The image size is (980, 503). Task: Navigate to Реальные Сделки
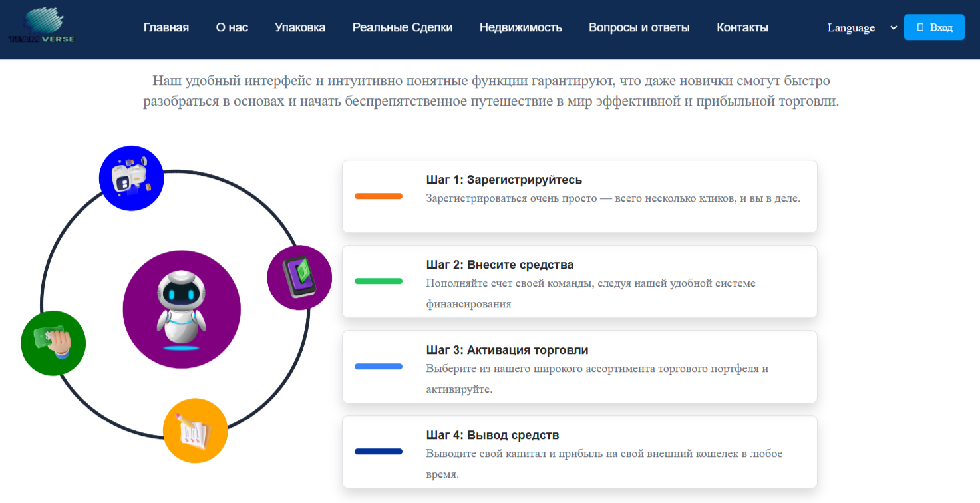(403, 27)
